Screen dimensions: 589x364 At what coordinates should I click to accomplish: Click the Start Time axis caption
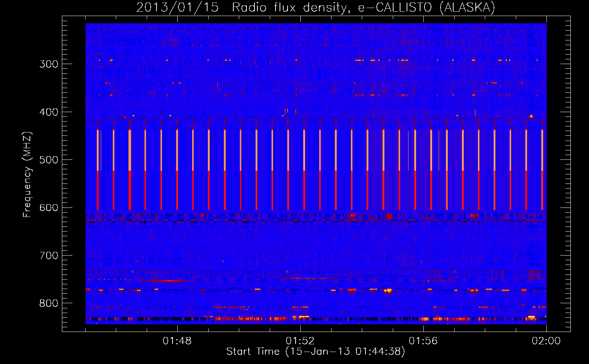[x=316, y=352]
